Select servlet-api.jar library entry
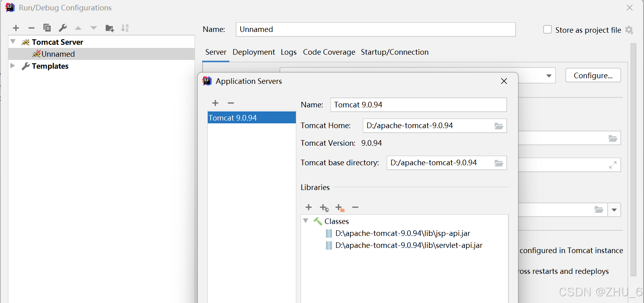 408,245
